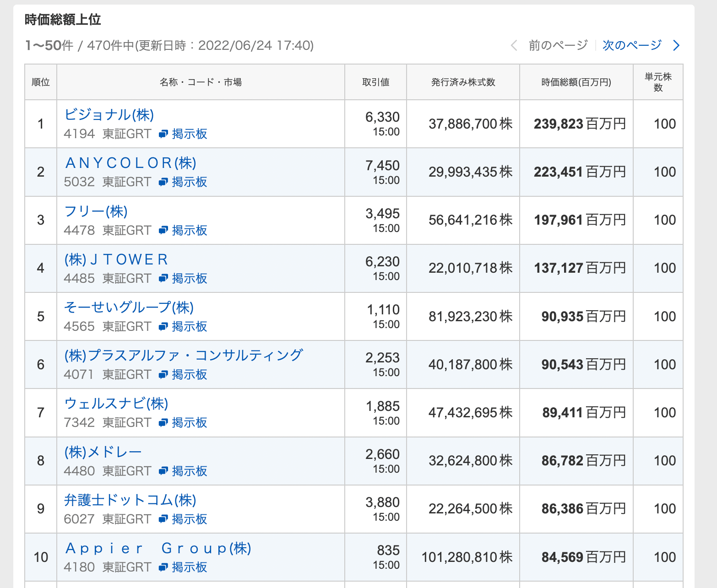Click the 発行済み株式数 column header
Screen dimensions: 717x588
point(463,82)
